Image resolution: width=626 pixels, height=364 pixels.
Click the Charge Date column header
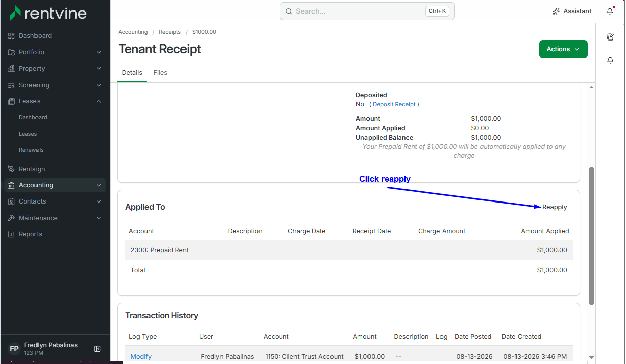tap(307, 231)
